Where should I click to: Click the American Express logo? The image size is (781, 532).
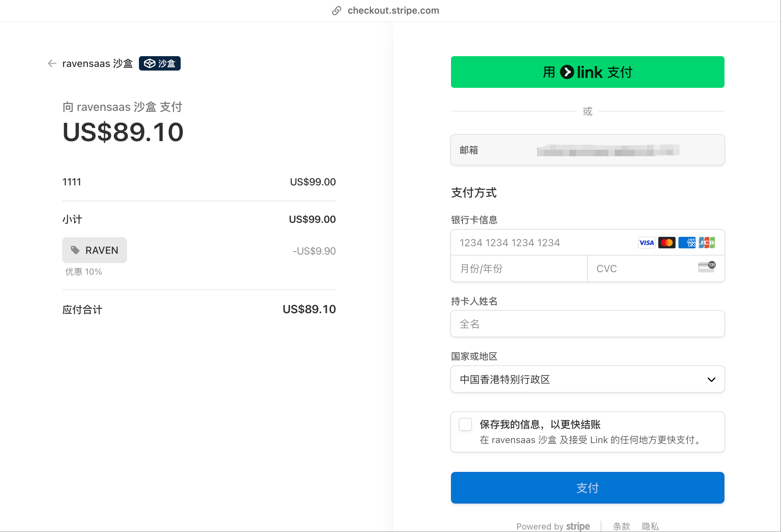click(687, 243)
